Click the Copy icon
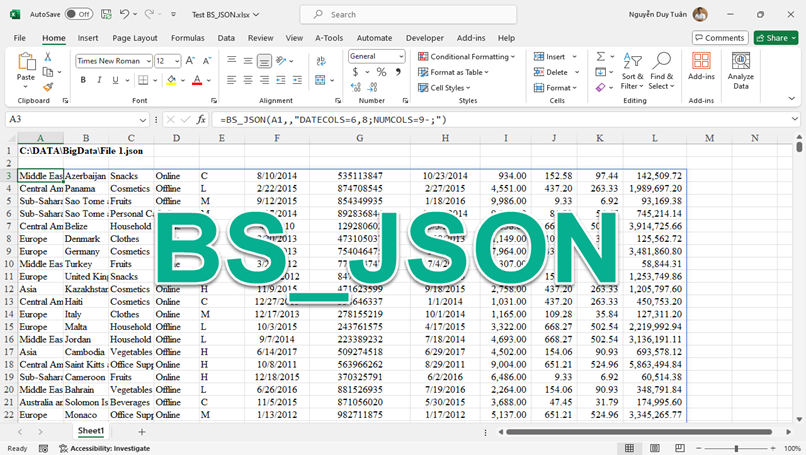Screen dimensions: 806x455 point(48,72)
